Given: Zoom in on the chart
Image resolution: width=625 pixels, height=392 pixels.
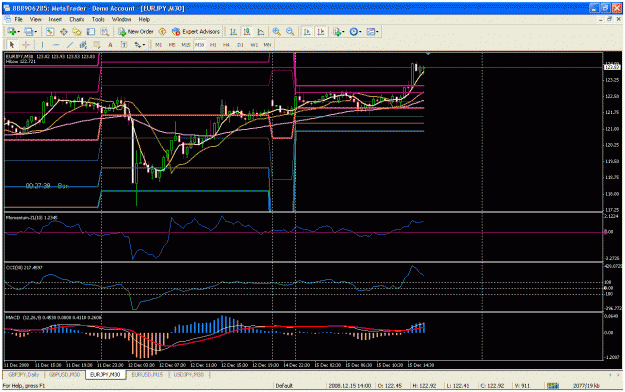Looking at the screenshot, I should tap(276, 32).
